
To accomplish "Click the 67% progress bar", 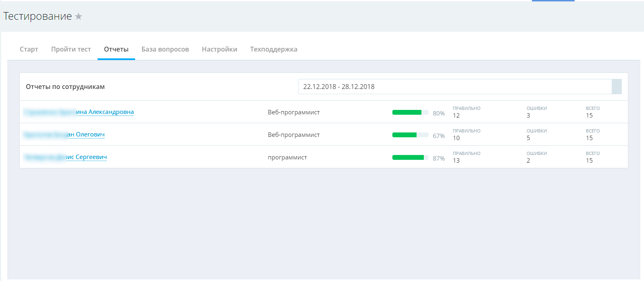I will tap(410, 135).
